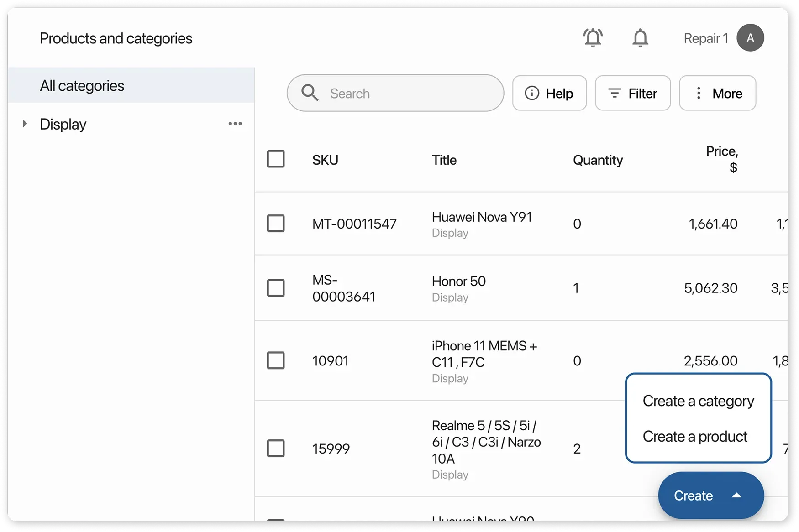Choose 'Create a product' from the menu
The height and width of the screenshot is (532, 799).
click(x=695, y=437)
